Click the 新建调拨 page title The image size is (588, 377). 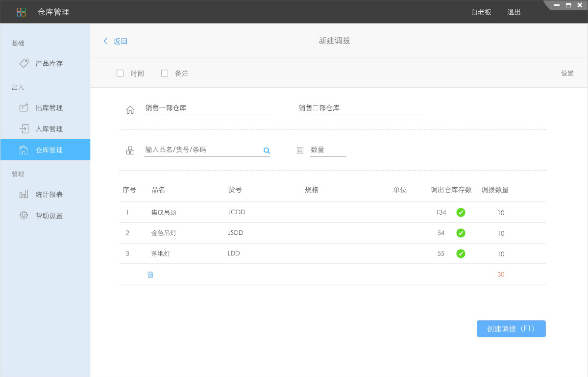click(334, 41)
